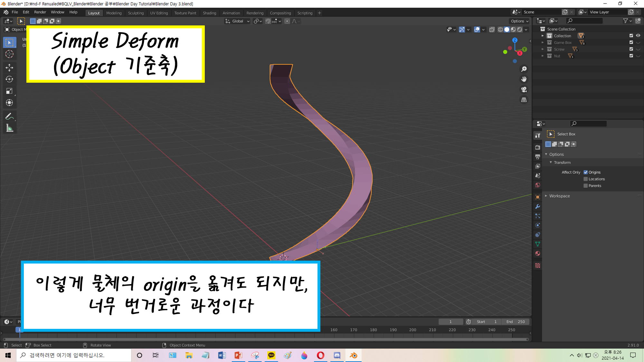Click the Options button in viewport header

[519, 21]
